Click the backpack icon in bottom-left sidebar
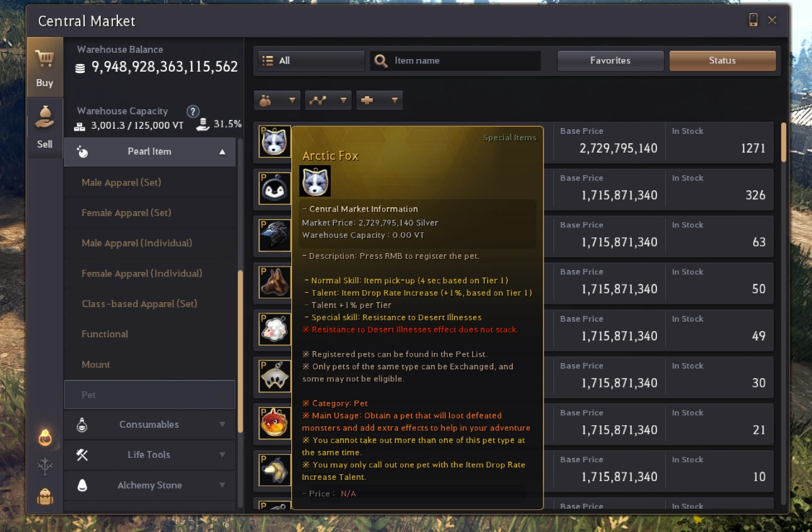Image resolution: width=812 pixels, height=532 pixels. click(x=45, y=497)
